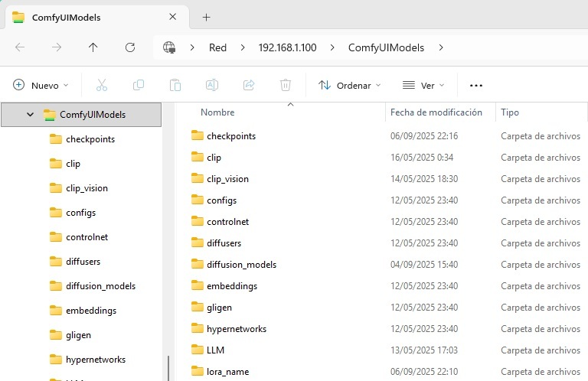The width and height of the screenshot is (588, 381).
Task: Collapse the ComfyUIModels tree node
Action: coord(30,114)
